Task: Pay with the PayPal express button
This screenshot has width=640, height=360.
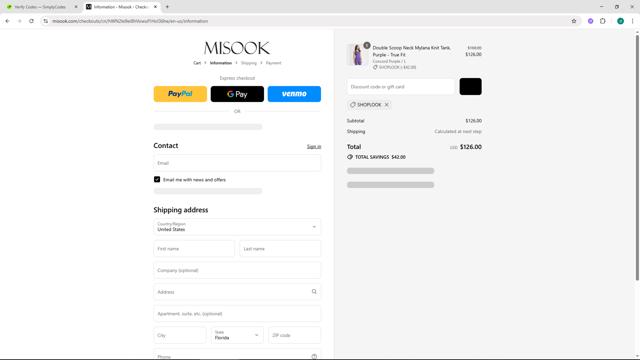Action: pos(180,94)
